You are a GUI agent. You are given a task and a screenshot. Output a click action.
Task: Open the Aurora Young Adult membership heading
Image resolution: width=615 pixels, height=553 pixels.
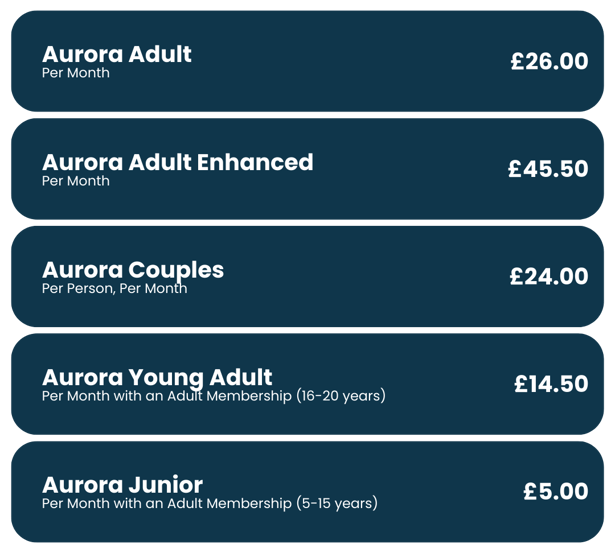tap(157, 378)
